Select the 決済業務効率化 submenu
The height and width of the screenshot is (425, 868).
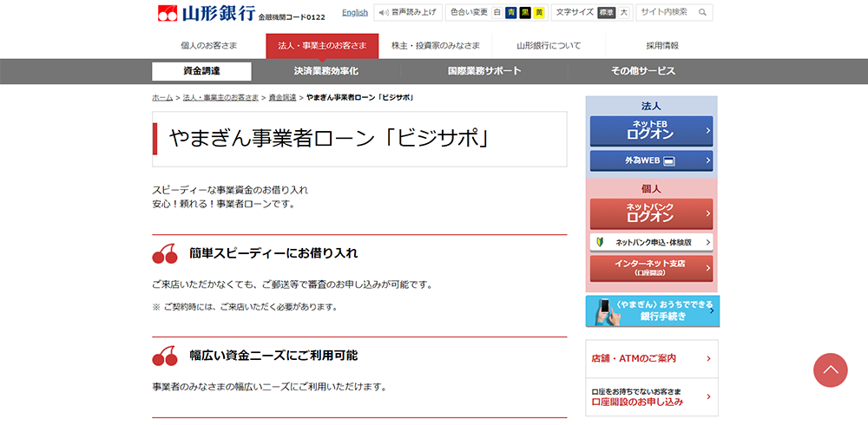(x=326, y=71)
